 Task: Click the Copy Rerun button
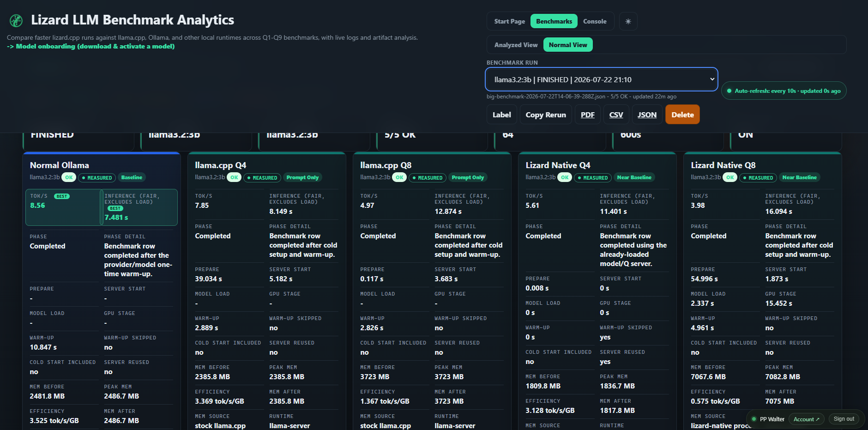click(546, 115)
